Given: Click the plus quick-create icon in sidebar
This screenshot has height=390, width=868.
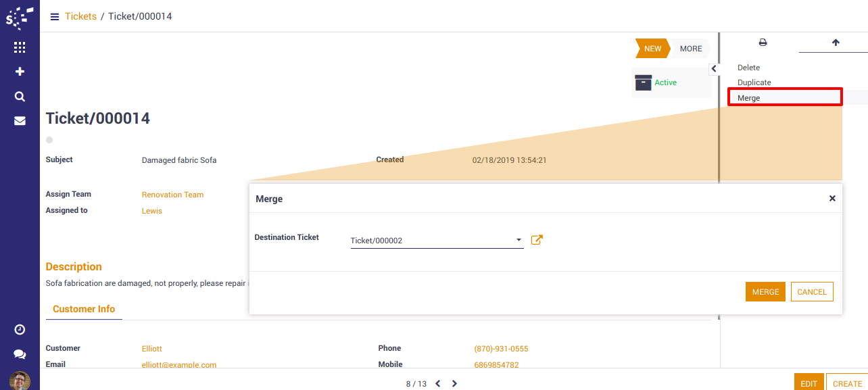Looking at the screenshot, I should 20,72.
